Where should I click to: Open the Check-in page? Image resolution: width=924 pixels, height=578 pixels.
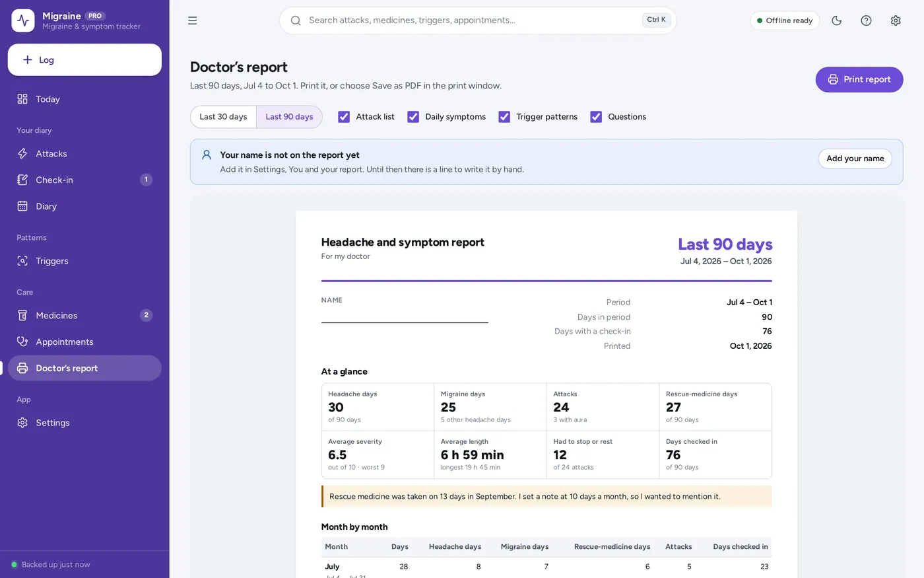84,180
